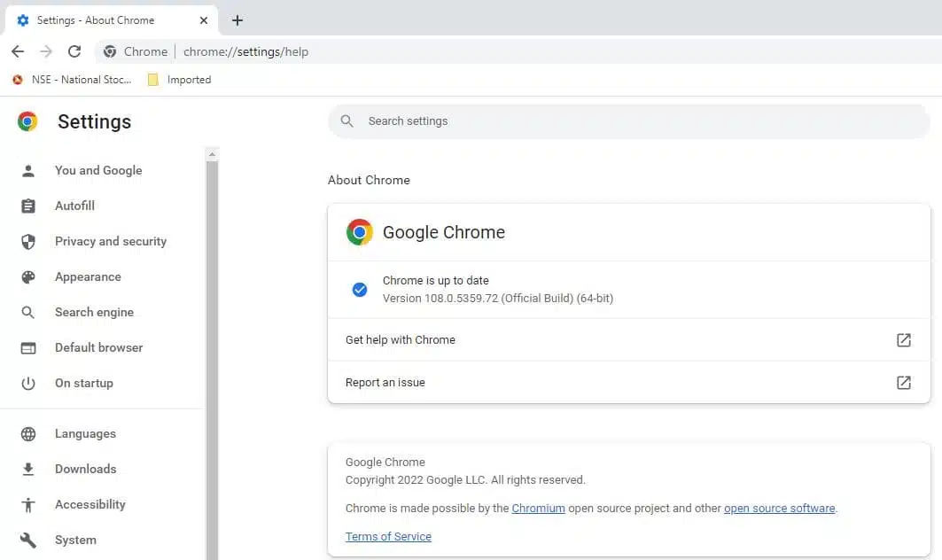Click the blue up-to-date checkmark icon
942x560 pixels.
click(x=359, y=290)
